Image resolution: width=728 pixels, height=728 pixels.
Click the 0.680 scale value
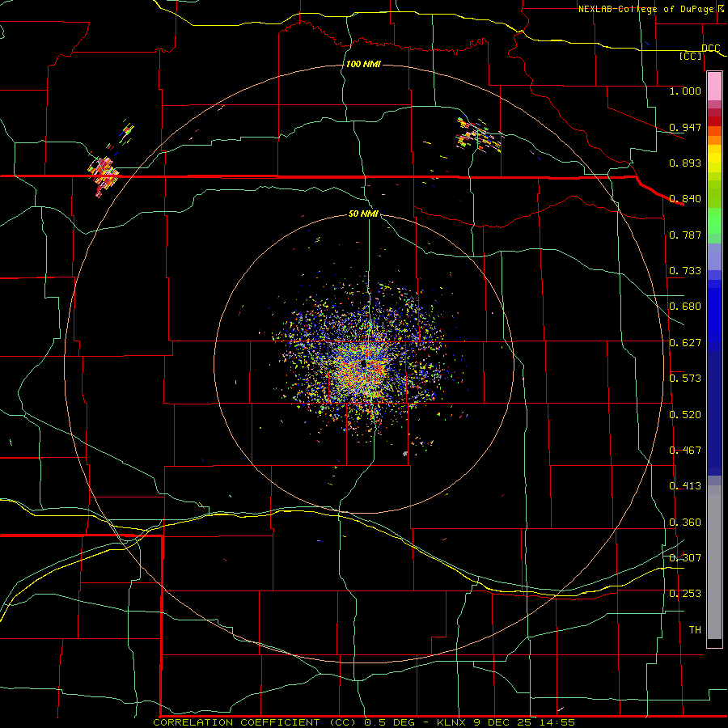(685, 307)
